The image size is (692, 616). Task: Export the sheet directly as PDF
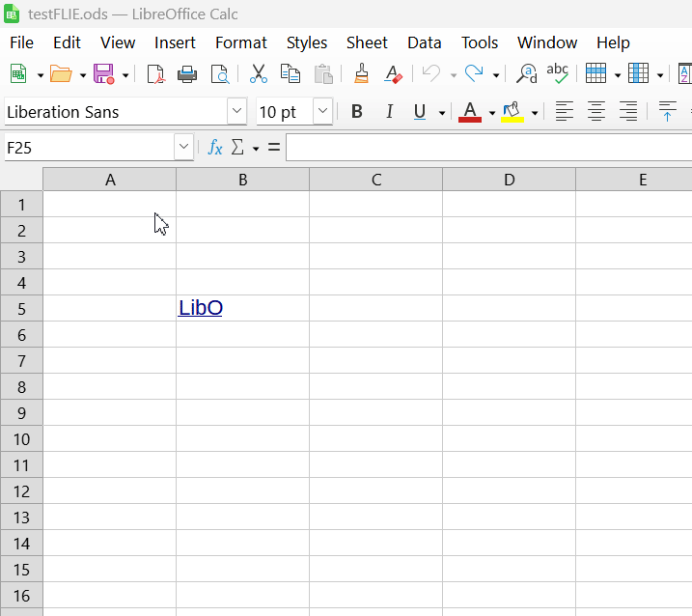pyautogui.click(x=155, y=74)
